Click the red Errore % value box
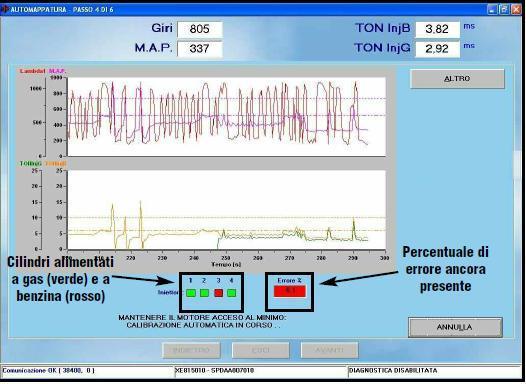Image resolution: width=526 pixels, height=384 pixels. coord(290,291)
